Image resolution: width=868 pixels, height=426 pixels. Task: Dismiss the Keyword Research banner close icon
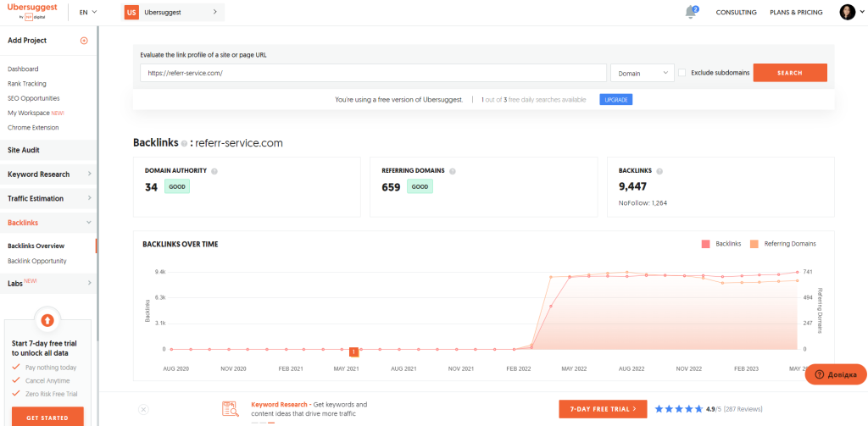click(x=143, y=409)
